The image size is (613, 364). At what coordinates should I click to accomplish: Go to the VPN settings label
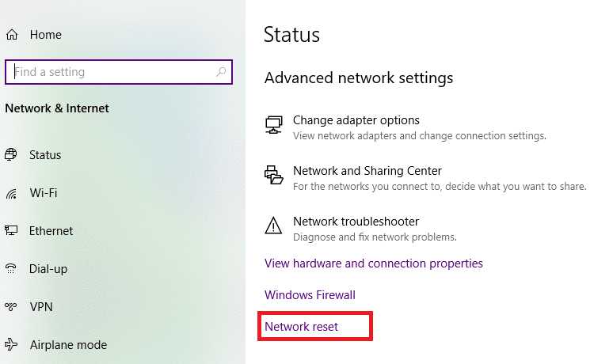click(42, 307)
